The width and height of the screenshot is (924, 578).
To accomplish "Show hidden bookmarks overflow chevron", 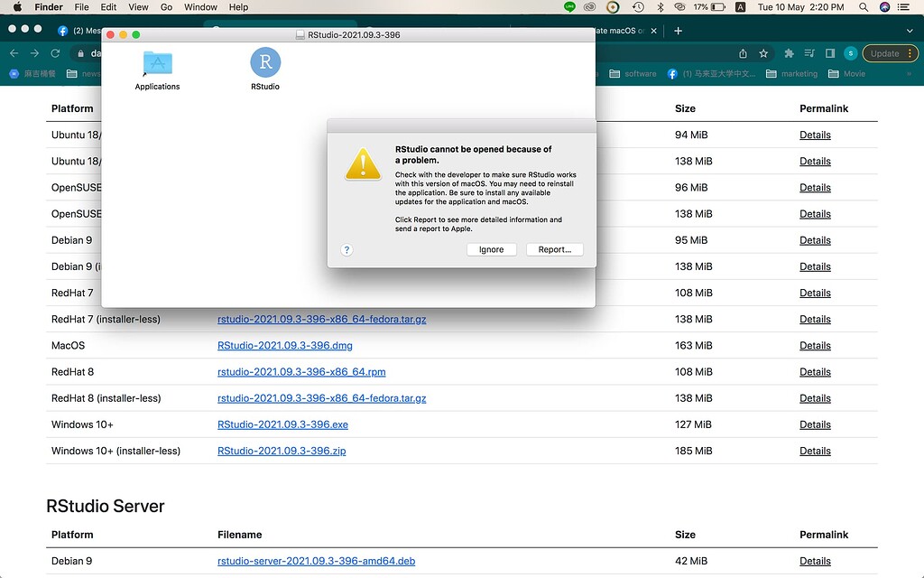I will point(910,74).
